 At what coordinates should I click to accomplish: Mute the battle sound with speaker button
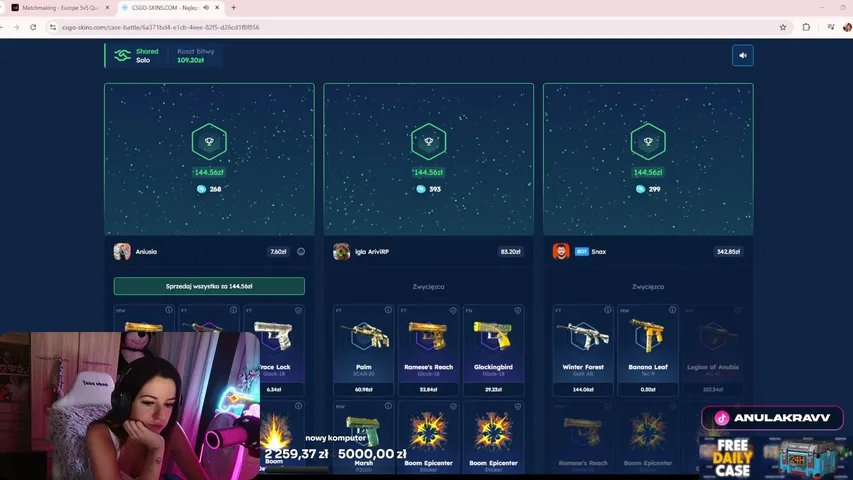[x=743, y=56]
